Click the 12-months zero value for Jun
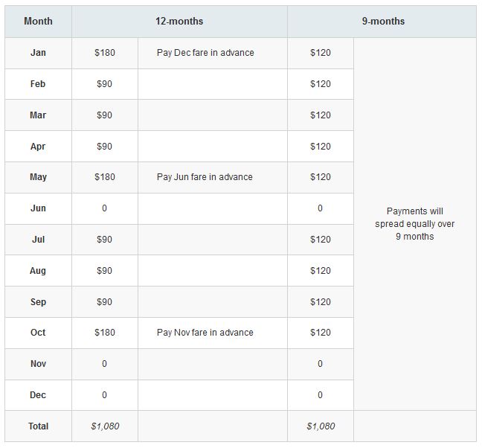482x448 pixels. coord(105,208)
